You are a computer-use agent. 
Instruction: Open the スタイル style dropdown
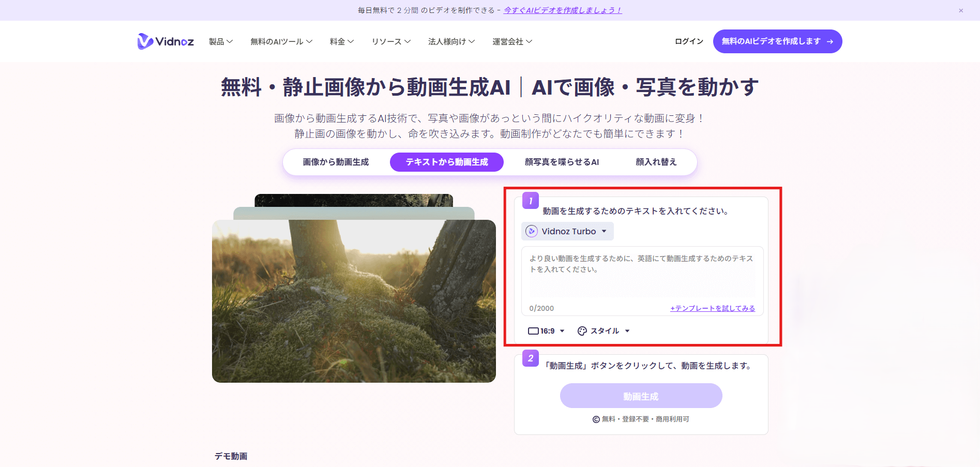tap(604, 330)
